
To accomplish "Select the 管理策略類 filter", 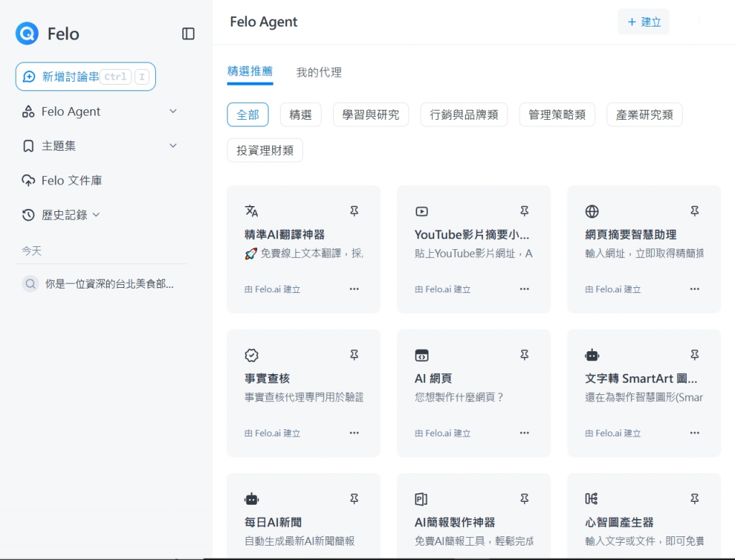I will point(557,114).
